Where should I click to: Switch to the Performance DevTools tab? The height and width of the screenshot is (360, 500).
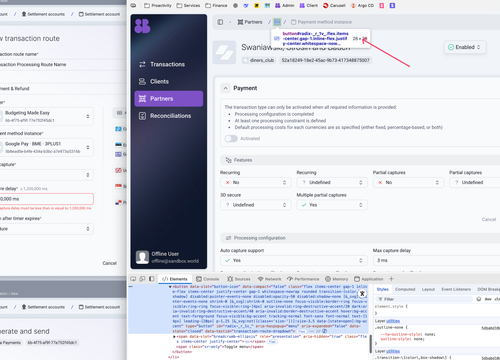(x=303, y=279)
